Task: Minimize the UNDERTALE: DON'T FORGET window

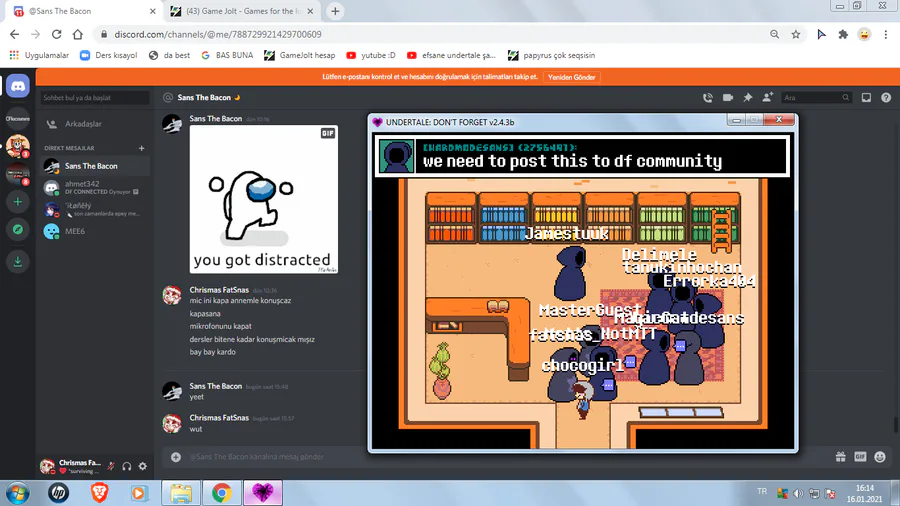Action: tap(736, 119)
